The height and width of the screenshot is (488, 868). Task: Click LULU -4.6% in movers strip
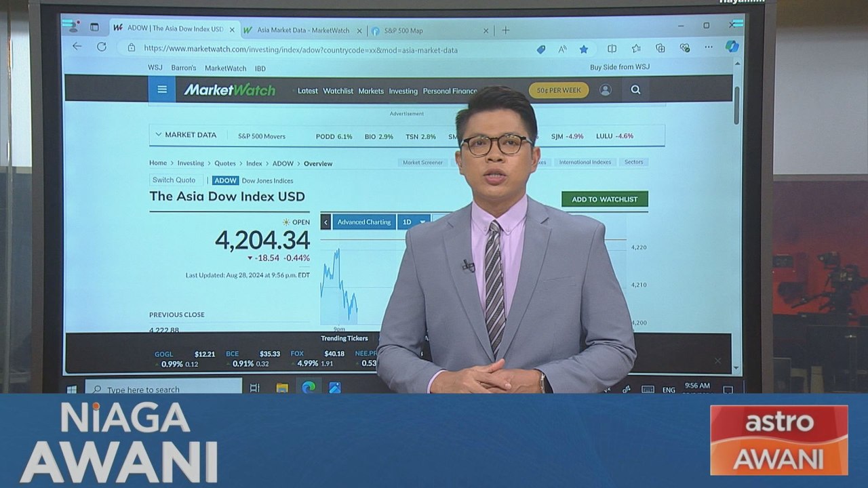[615, 136]
